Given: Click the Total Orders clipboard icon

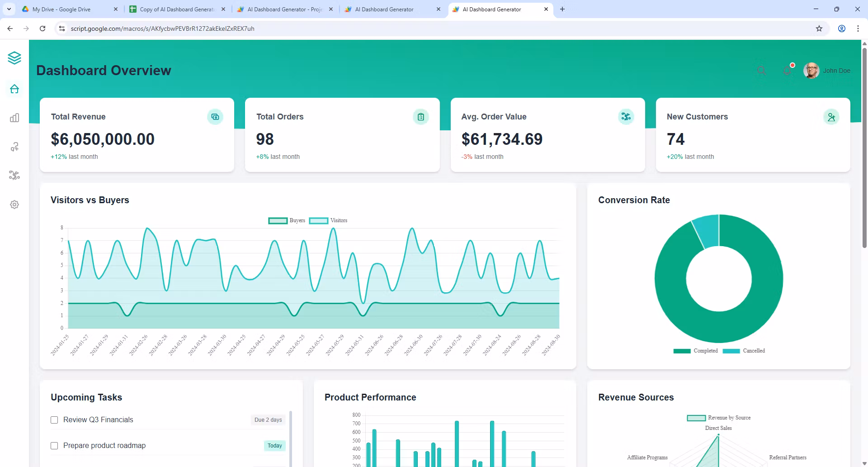Looking at the screenshot, I should click(x=421, y=117).
